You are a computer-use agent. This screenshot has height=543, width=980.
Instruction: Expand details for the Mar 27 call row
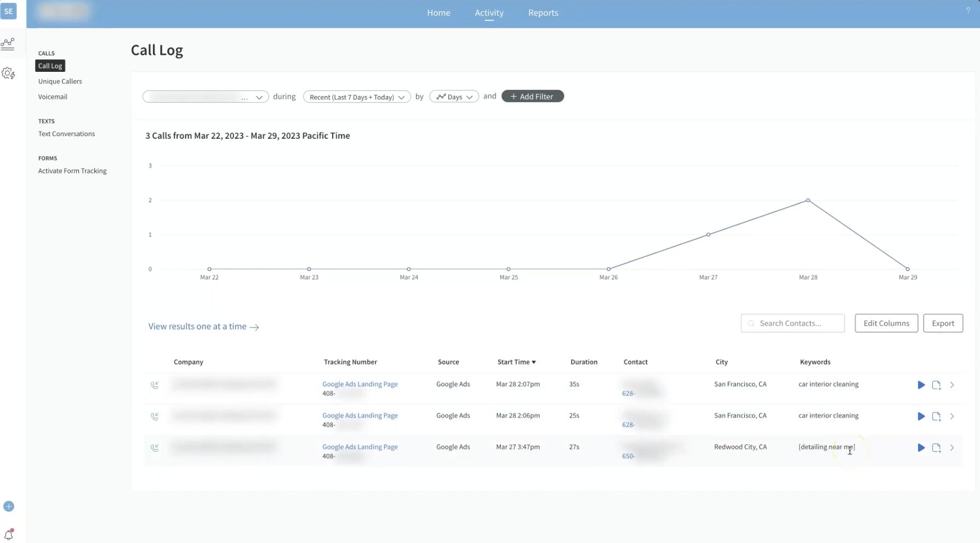tap(952, 448)
